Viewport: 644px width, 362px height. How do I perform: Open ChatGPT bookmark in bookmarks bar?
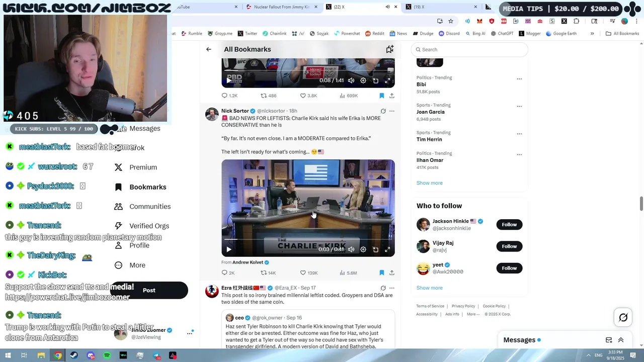[x=502, y=34]
